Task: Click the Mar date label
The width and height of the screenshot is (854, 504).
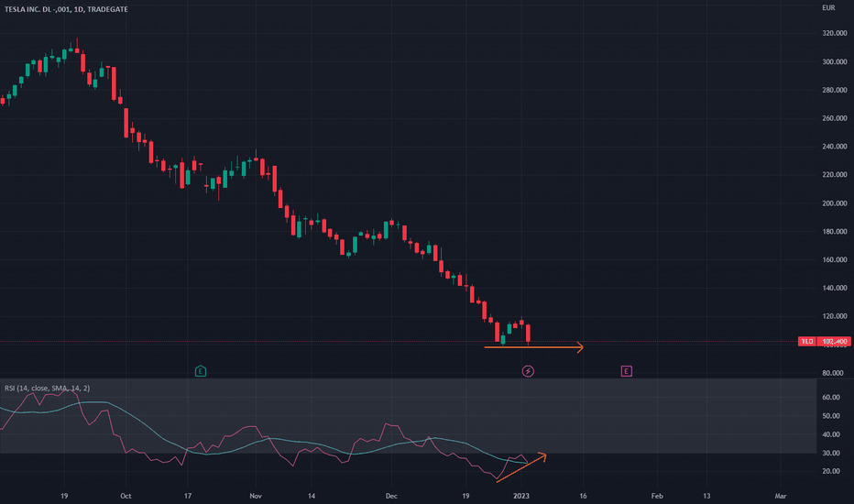Action: click(x=781, y=496)
